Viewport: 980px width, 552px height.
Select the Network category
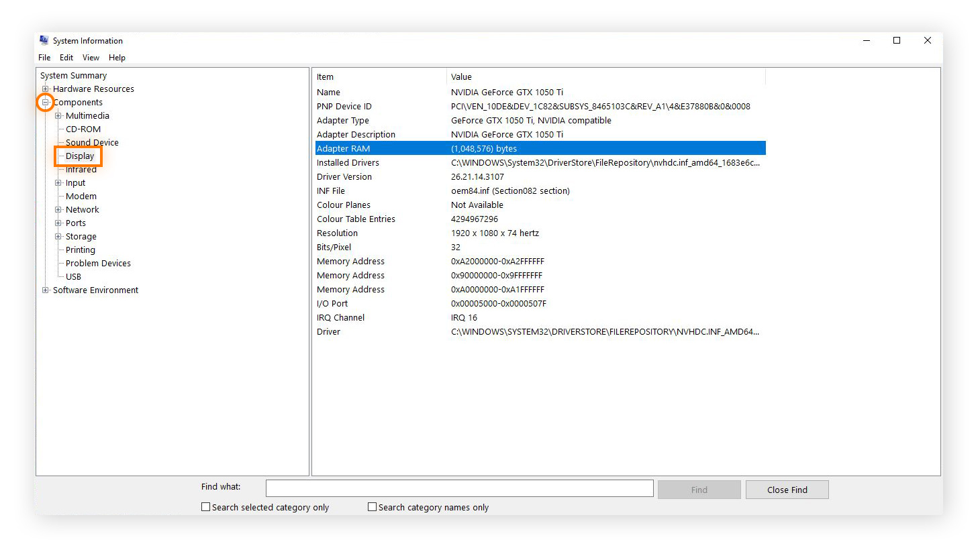point(82,210)
